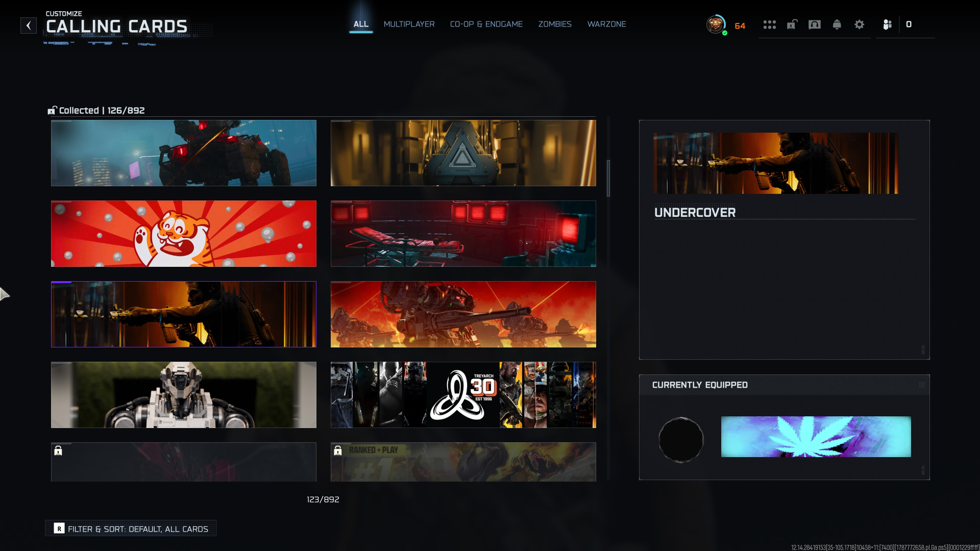Select the cartoon tiger calling card

pos(184,234)
